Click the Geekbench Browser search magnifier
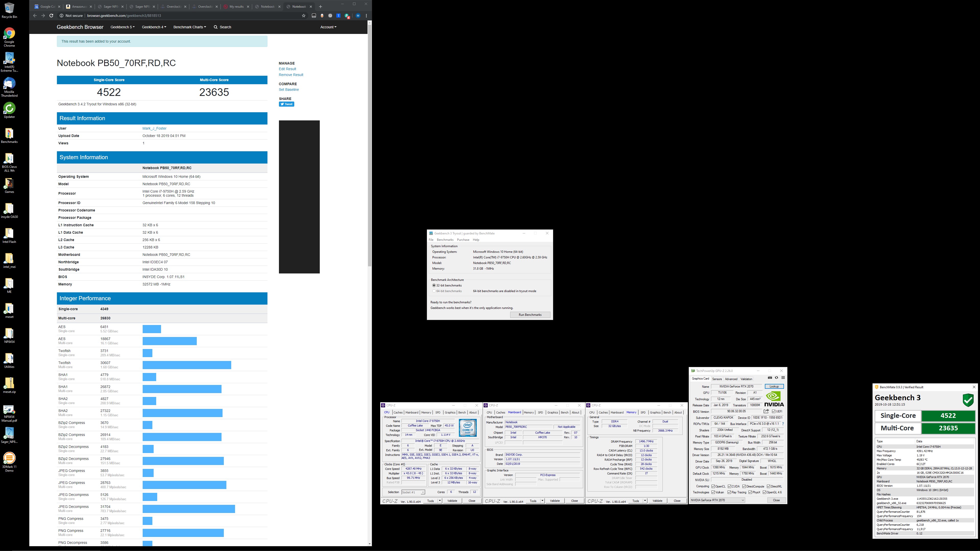 point(216,27)
